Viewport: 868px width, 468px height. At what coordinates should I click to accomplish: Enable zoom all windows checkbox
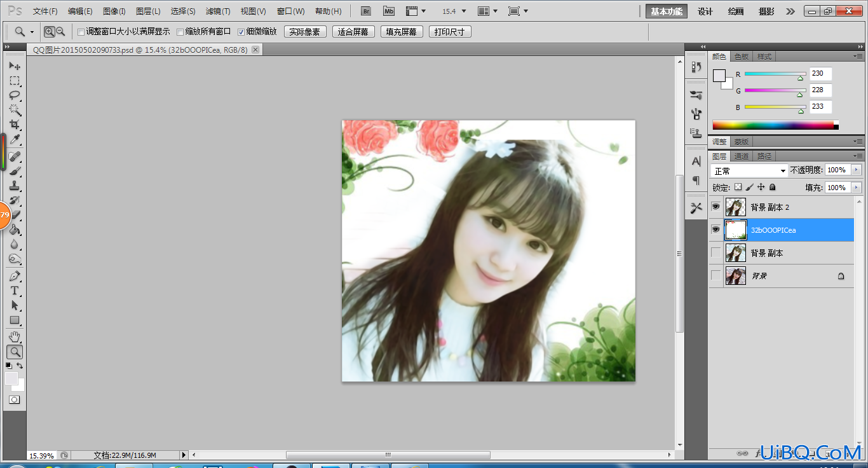(x=180, y=32)
